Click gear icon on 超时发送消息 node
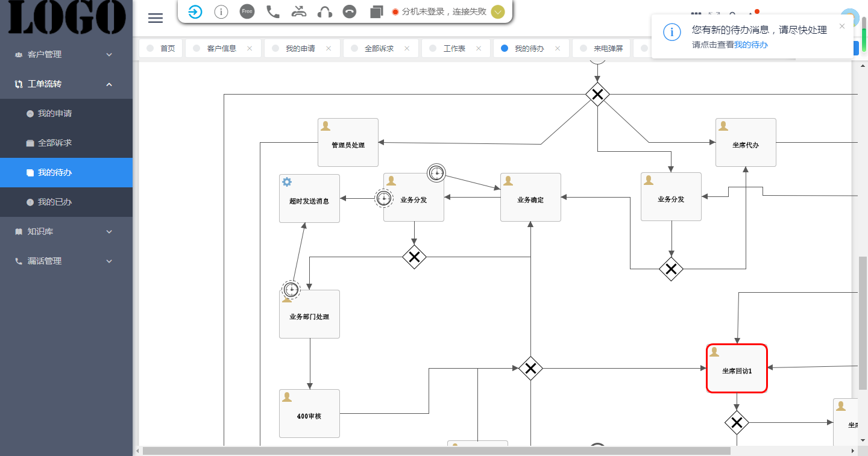The height and width of the screenshot is (456, 868). [x=287, y=182]
